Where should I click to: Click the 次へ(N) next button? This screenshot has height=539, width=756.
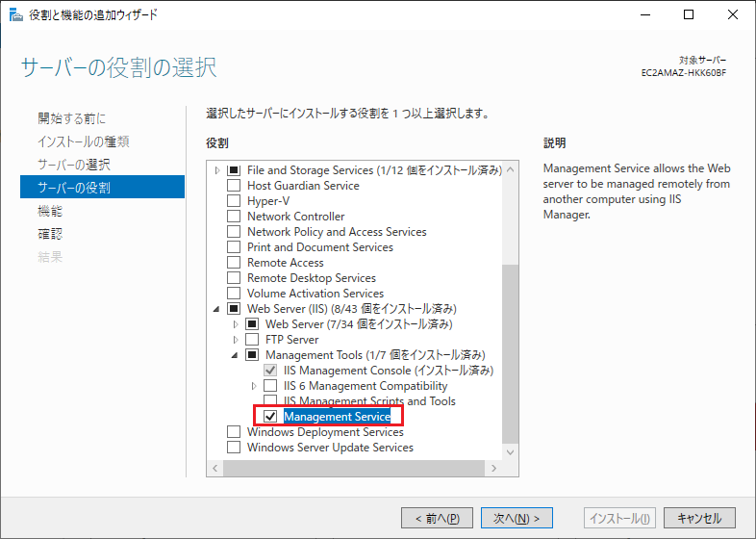(x=517, y=518)
